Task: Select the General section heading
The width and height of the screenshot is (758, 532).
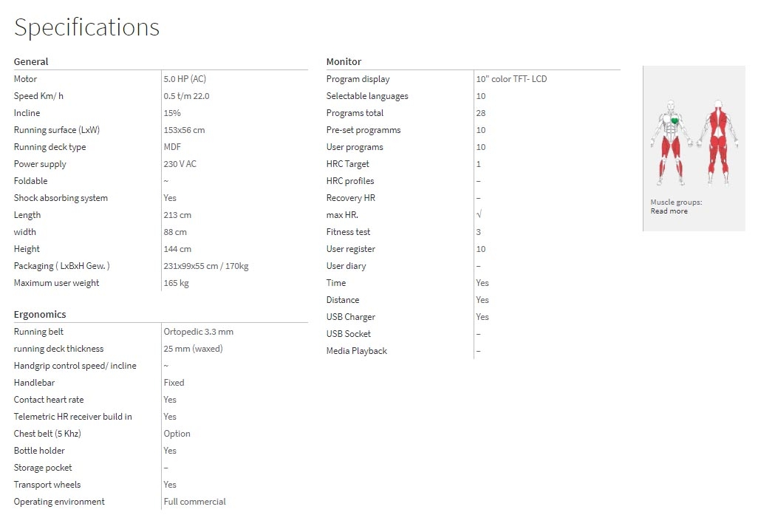Action: [31, 62]
